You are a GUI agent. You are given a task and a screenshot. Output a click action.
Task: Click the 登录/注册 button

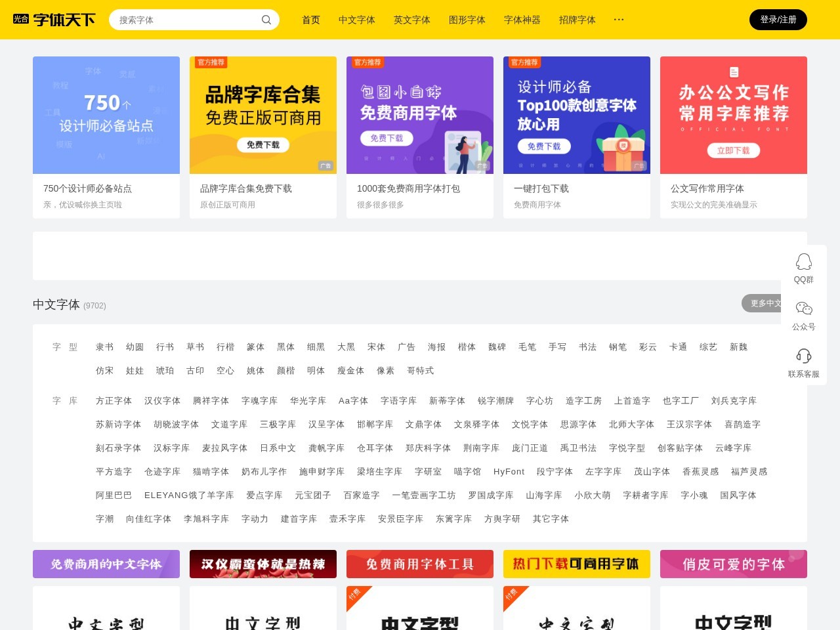(778, 20)
